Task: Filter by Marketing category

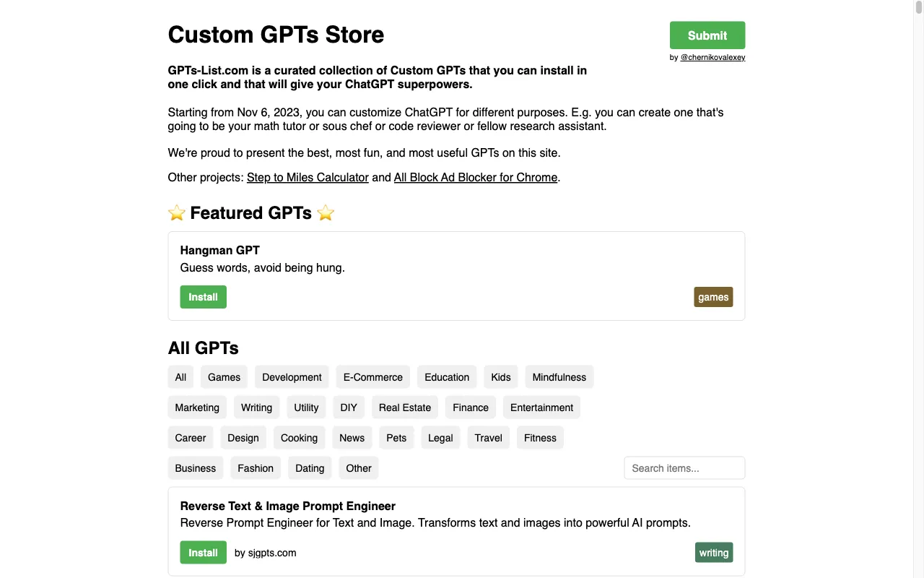Action: click(x=197, y=407)
